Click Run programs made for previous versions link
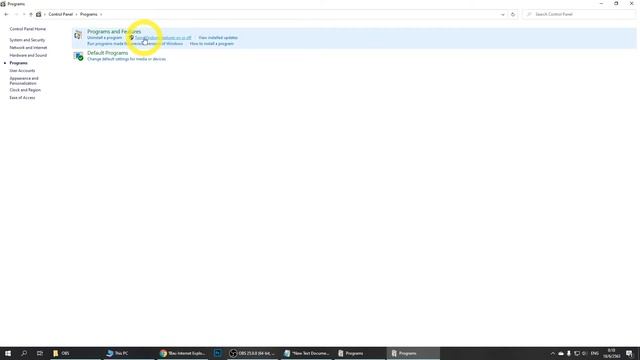Screen dimensions: 640x360 click(x=135, y=43)
